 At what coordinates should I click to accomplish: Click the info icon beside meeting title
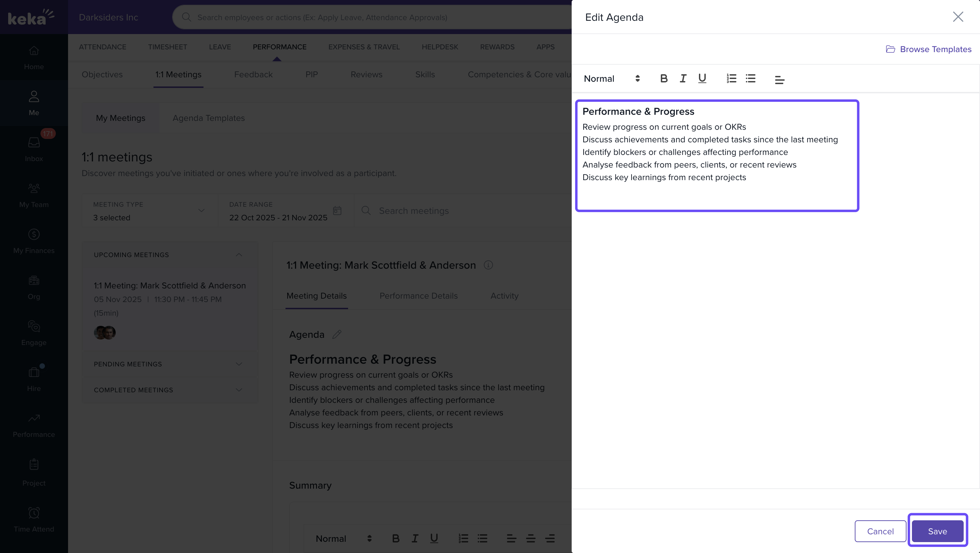point(488,265)
